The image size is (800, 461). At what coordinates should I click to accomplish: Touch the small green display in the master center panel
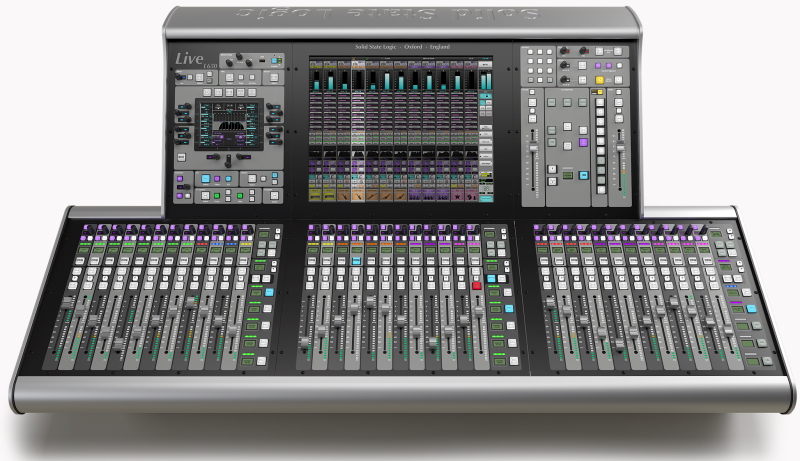567,175
